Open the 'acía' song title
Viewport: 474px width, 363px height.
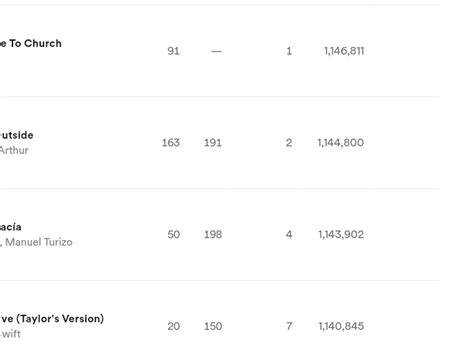(11, 227)
